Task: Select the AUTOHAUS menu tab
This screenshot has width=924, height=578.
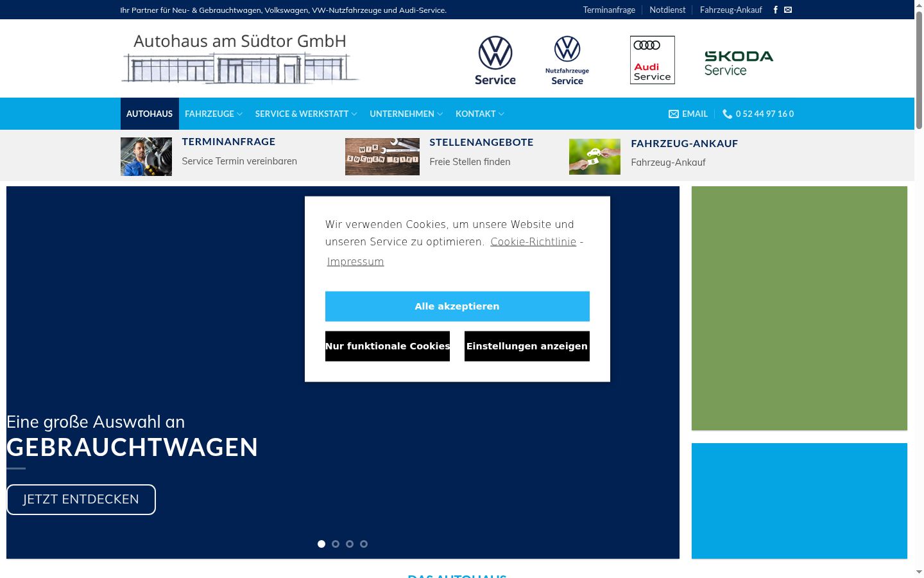Action: [x=150, y=114]
